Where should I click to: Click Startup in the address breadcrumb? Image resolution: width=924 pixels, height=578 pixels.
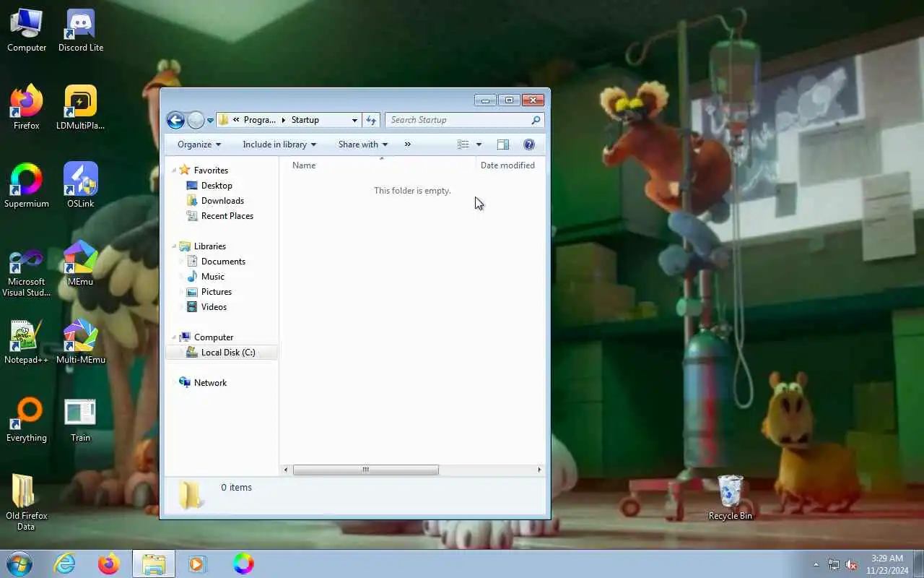[305, 120]
